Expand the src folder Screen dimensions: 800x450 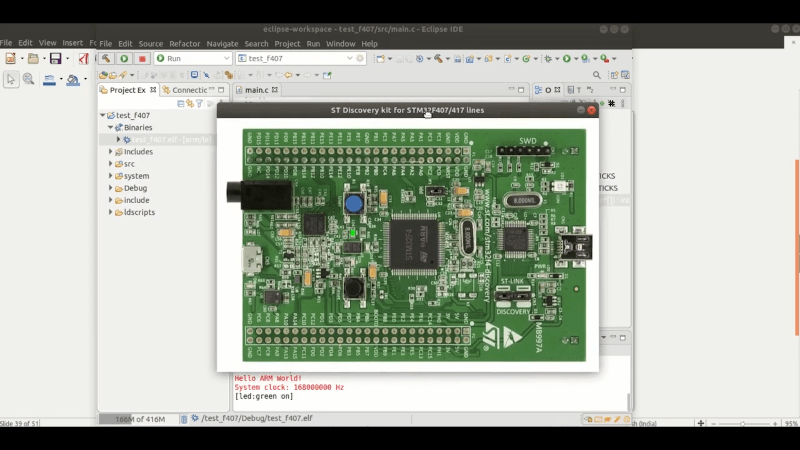[x=111, y=164]
